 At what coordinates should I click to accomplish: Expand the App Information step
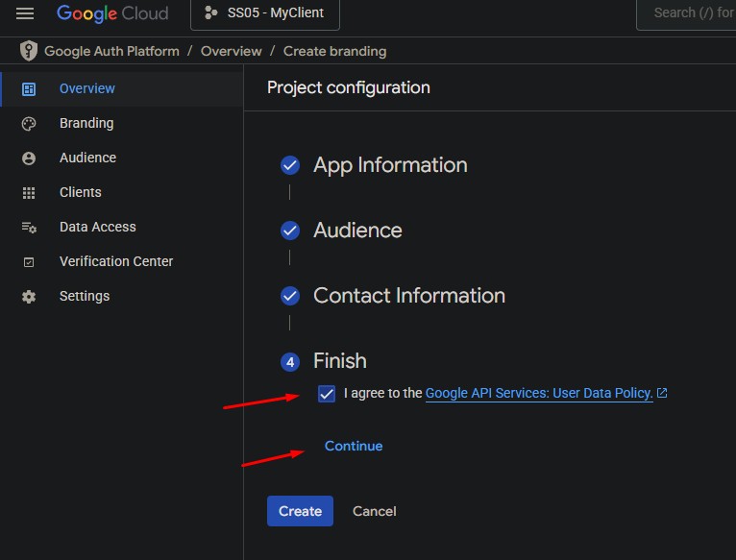(390, 165)
